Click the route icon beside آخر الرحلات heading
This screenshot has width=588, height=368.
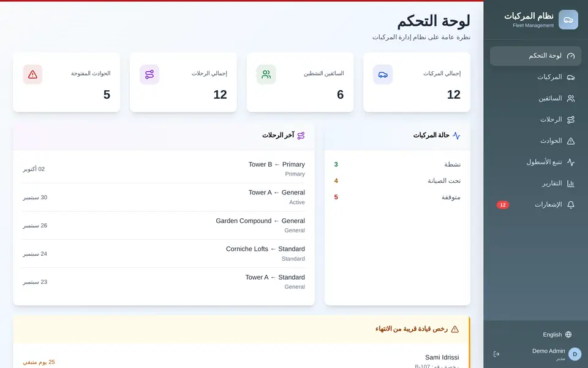click(x=301, y=136)
